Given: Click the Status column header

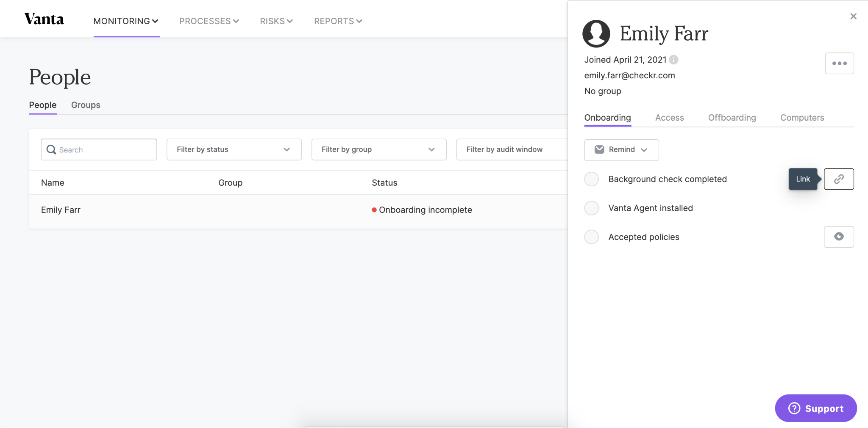Looking at the screenshot, I should (384, 183).
